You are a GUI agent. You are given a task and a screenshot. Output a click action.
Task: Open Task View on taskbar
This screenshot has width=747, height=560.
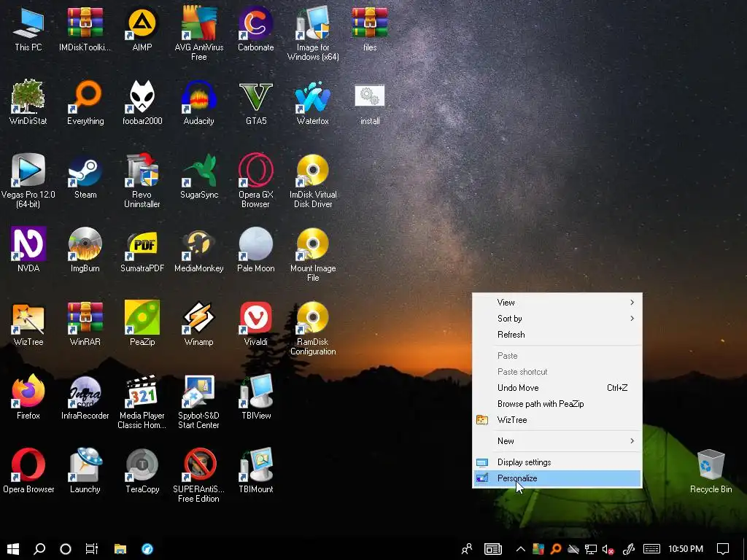[92, 549]
